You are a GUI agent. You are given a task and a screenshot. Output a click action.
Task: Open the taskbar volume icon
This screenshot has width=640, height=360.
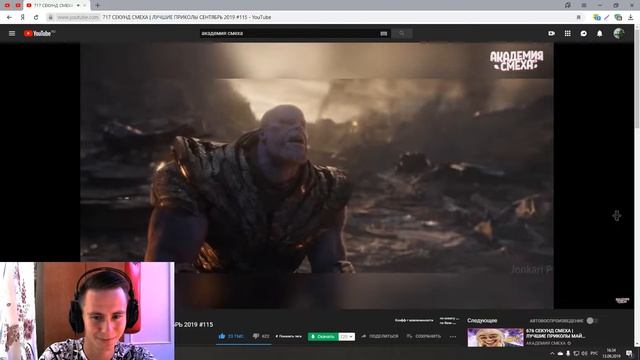point(584,353)
